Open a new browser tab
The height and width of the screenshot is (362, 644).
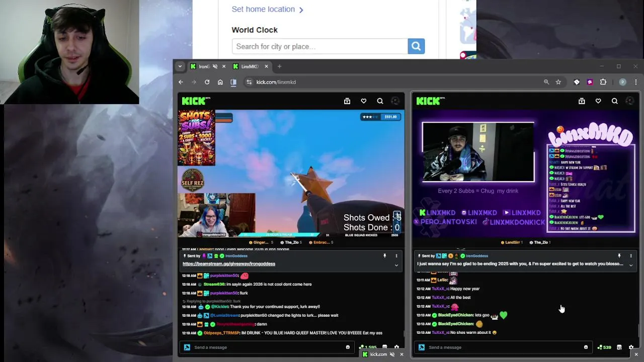(279, 66)
